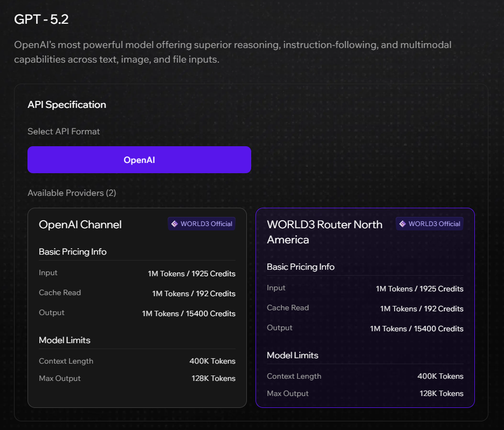Click the WORLD3 logo icon on Router North America card
Screen dimensions: 504x430
[x=402, y=224]
